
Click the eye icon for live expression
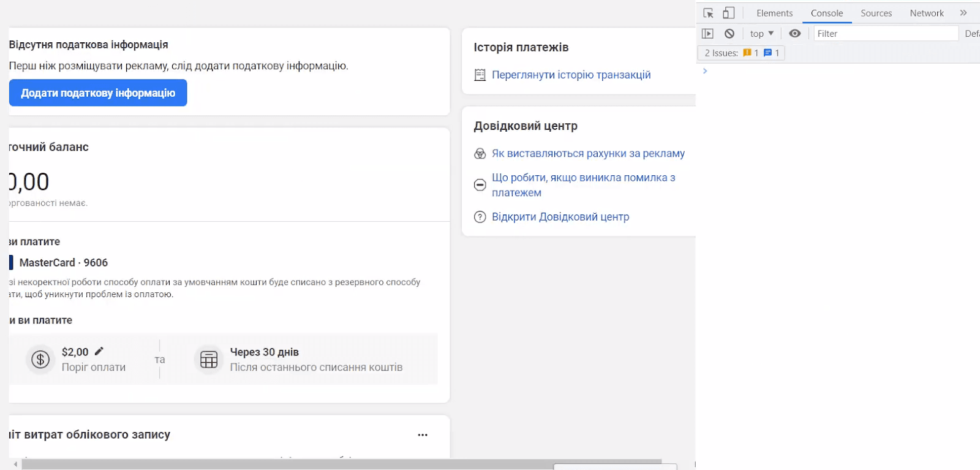tap(794, 34)
